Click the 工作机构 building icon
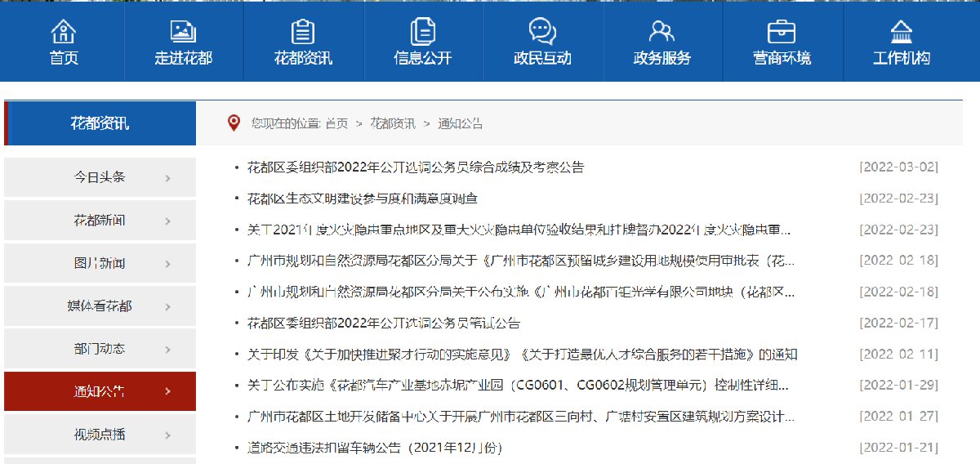Viewport: 980px width, 464px height. click(x=901, y=32)
